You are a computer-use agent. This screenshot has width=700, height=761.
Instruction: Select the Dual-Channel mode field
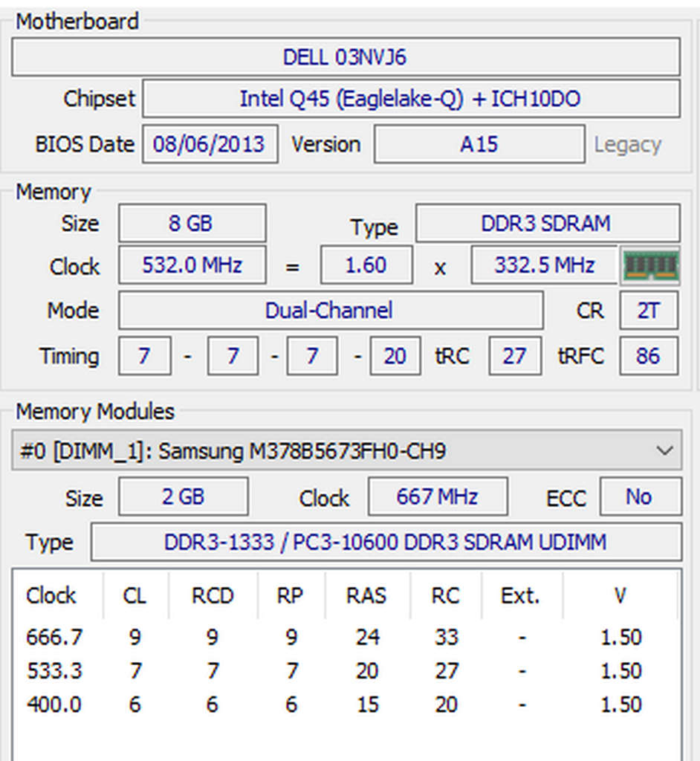coord(329,310)
